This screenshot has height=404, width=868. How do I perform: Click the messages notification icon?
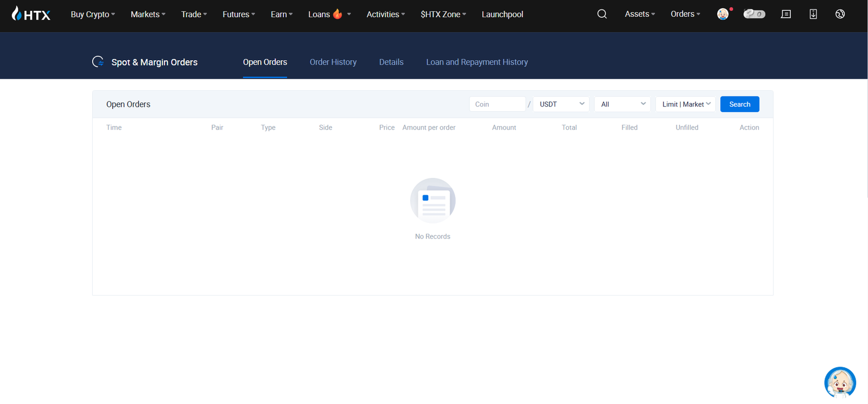(786, 14)
